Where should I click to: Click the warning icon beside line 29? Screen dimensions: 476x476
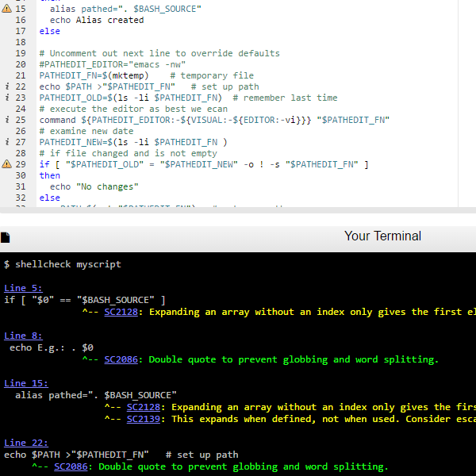coord(7,164)
